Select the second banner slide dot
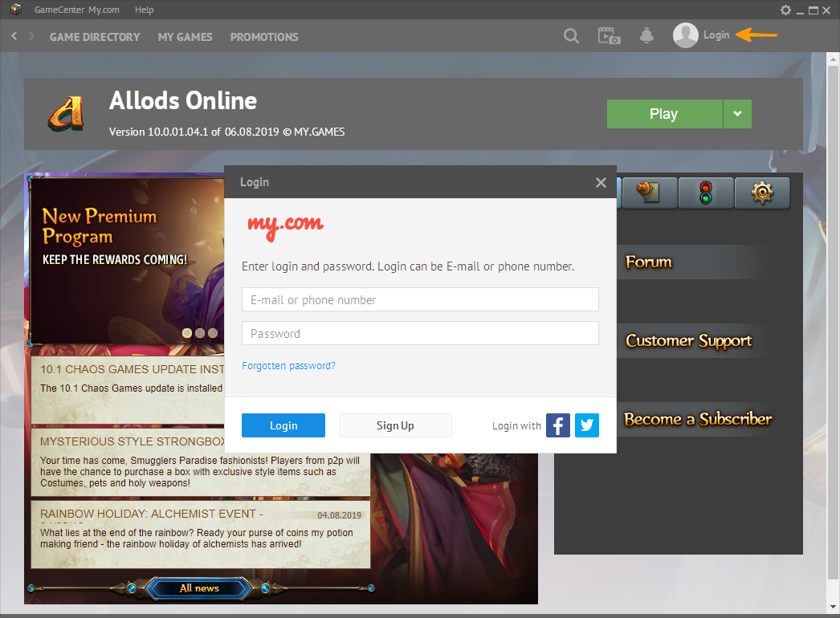This screenshot has width=840, height=618. point(200,333)
